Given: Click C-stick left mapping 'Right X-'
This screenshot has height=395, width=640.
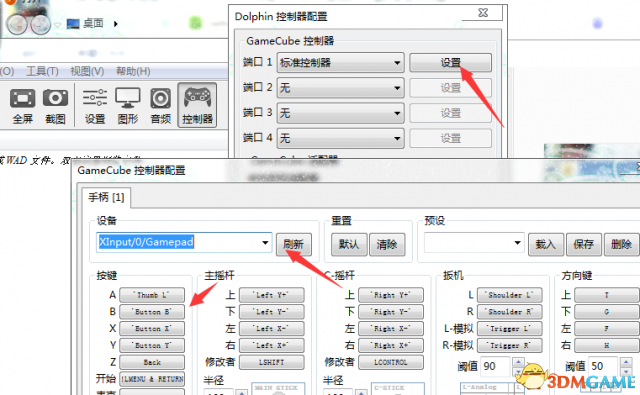Looking at the screenshot, I should click(391, 328).
